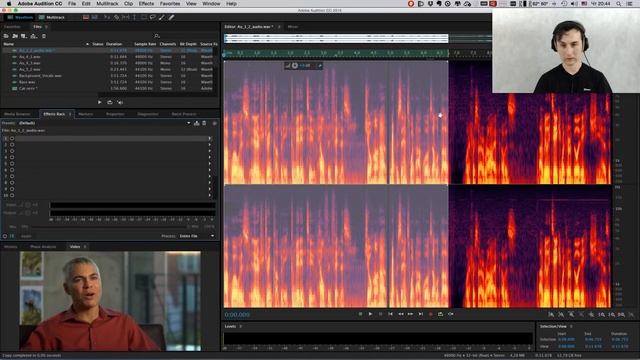Expand effect menu arrow for slot 10

click(x=210, y=196)
